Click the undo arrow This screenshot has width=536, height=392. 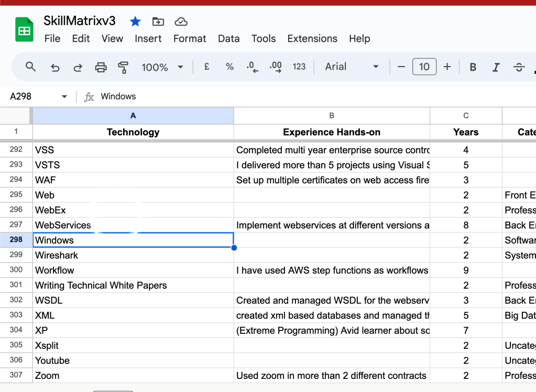(x=55, y=67)
